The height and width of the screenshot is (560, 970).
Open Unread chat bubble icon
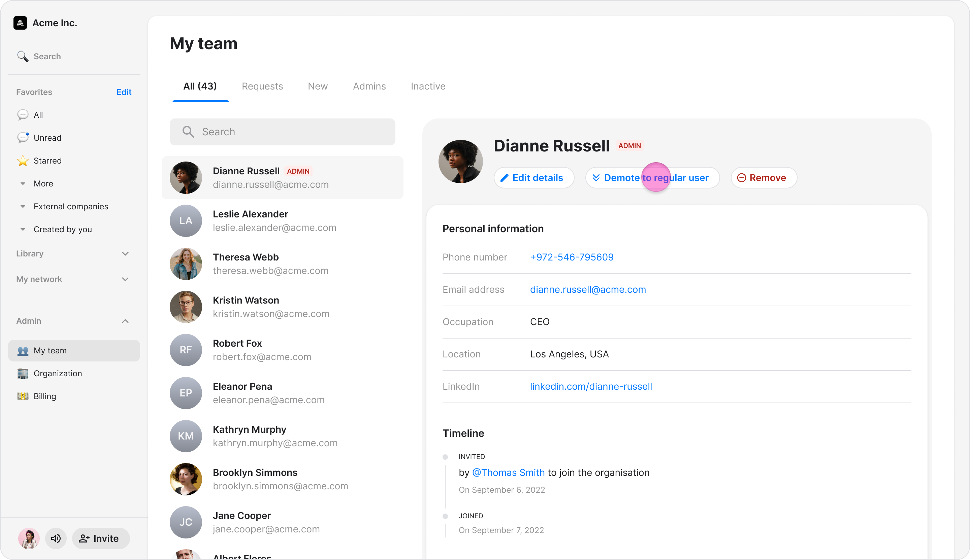[x=23, y=138]
